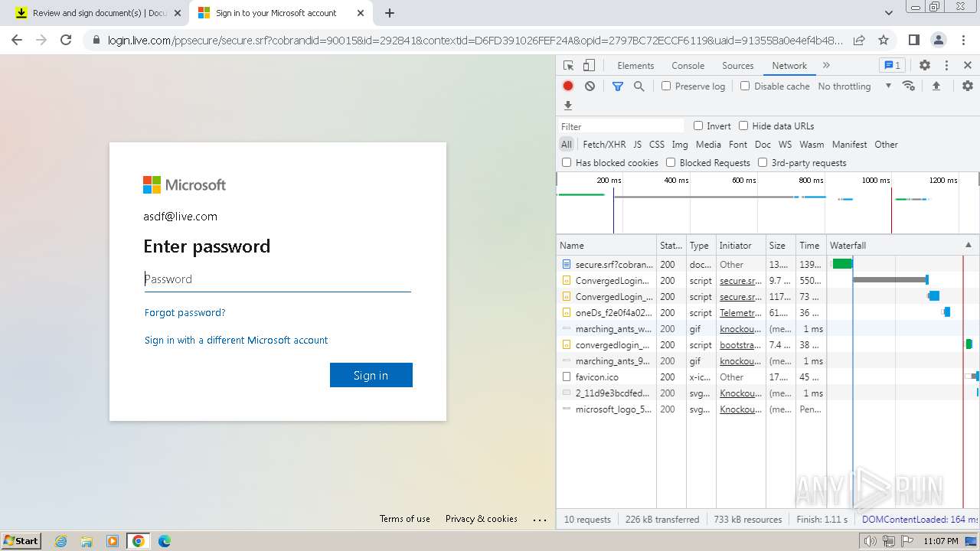The height and width of the screenshot is (551, 980).
Task: Filter requests by JS type
Action: tap(637, 144)
